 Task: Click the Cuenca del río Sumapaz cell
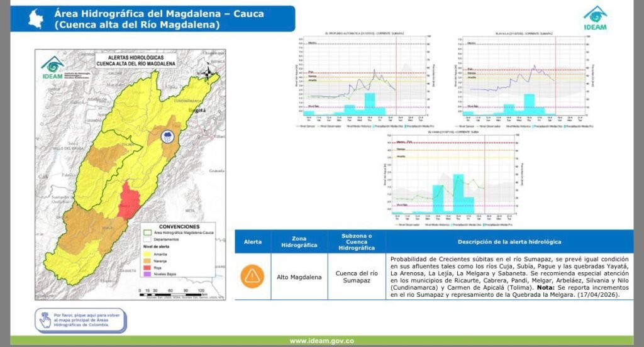(357, 276)
